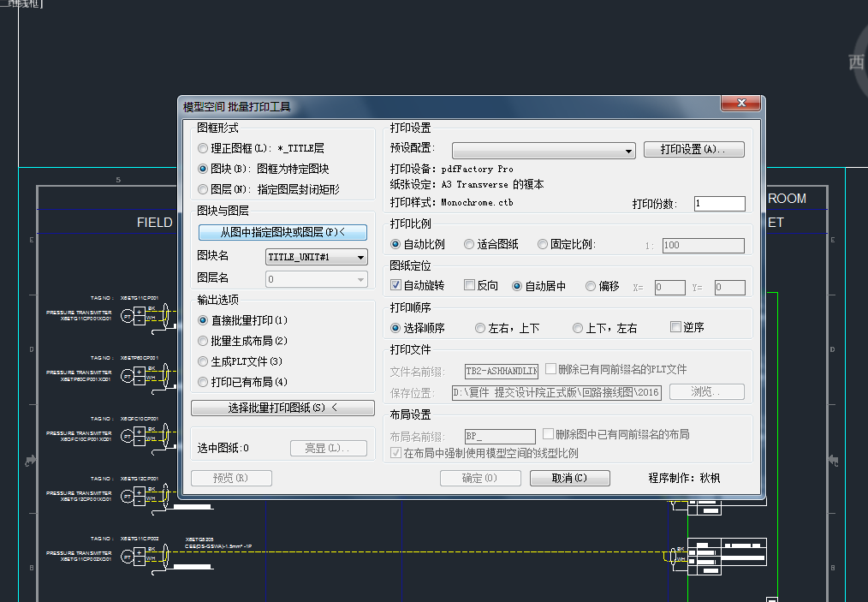Click the X= offset field

669,288
